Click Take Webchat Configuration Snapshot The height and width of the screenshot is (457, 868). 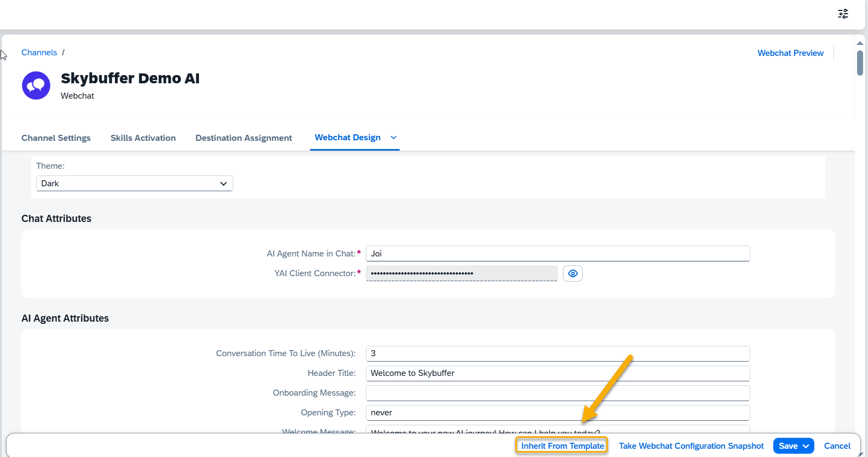click(691, 446)
